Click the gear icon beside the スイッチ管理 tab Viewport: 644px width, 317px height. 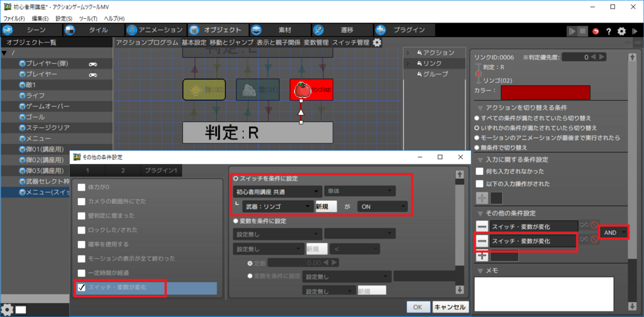(x=377, y=42)
